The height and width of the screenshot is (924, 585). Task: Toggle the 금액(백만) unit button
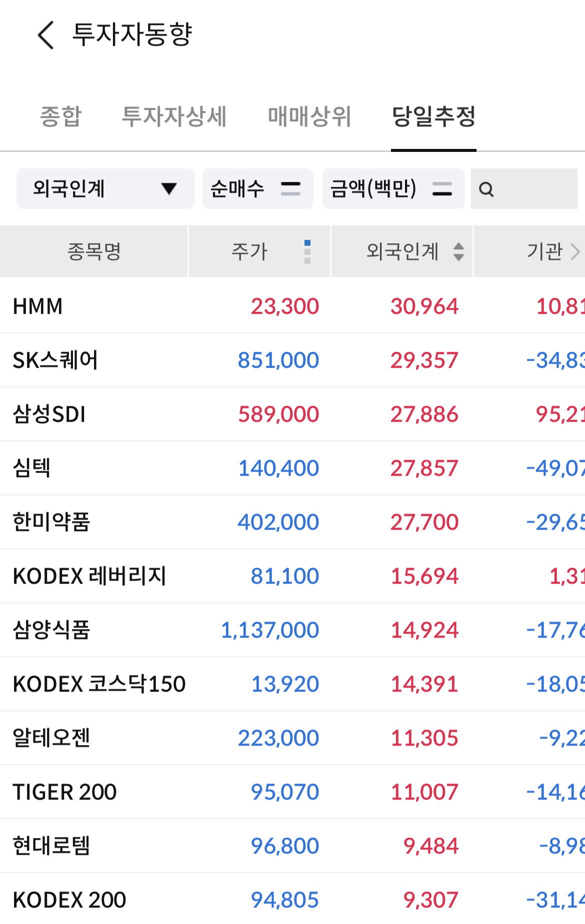pyautogui.click(x=393, y=188)
